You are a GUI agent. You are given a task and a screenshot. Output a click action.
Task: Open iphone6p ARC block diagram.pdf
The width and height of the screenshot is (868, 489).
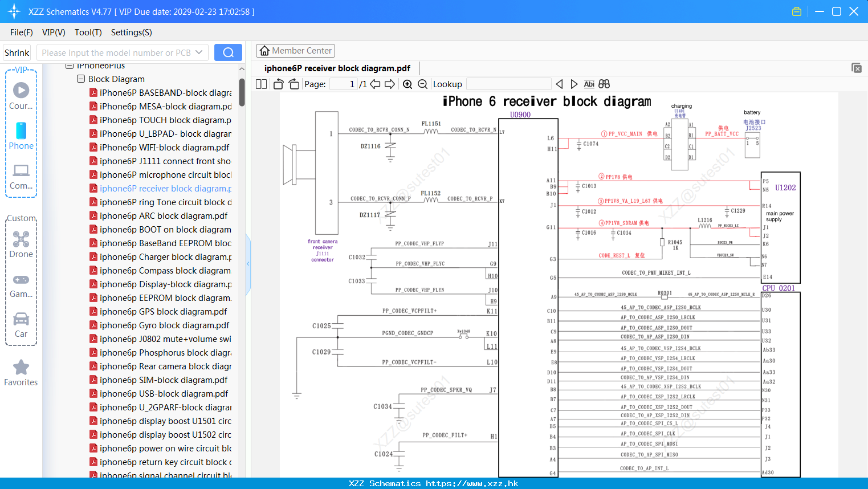coord(159,215)
